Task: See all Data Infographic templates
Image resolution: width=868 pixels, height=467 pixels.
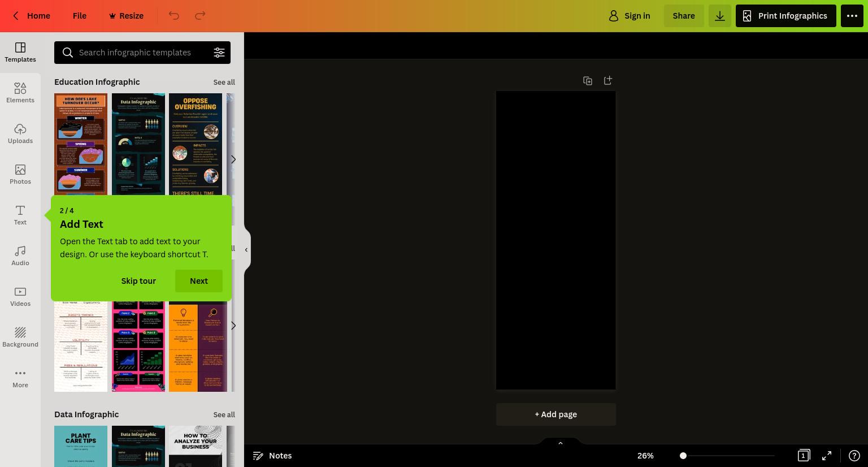Action: point(224,414)
